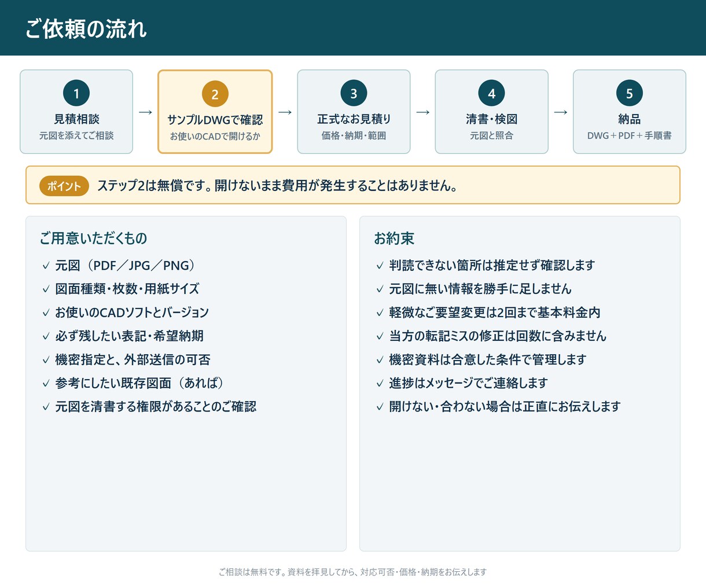Click the subtitle 元図と照合

point(491,135)
